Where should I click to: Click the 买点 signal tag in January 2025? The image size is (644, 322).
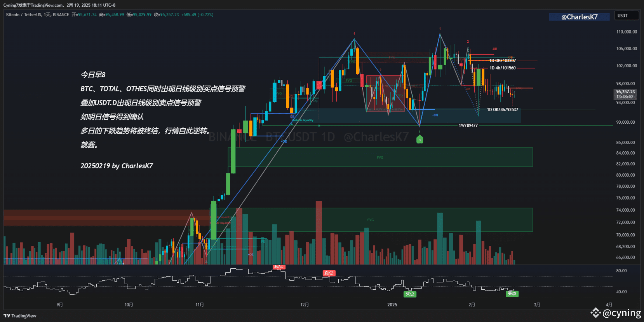pos(410,294)
